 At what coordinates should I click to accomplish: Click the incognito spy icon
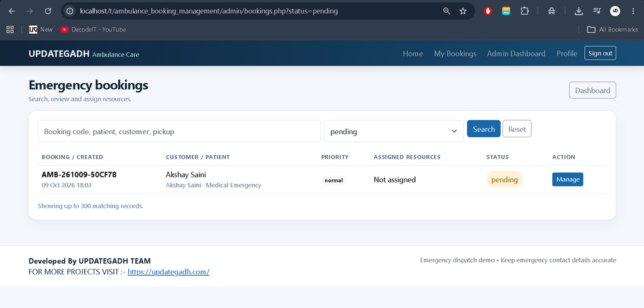click(x=552, y=11)
